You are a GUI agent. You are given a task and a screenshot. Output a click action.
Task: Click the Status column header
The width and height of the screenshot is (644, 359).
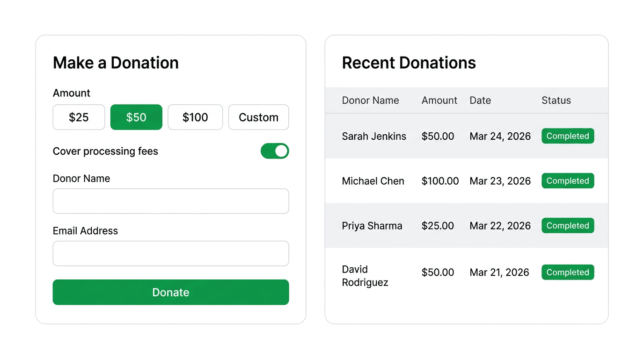point(556,100)
